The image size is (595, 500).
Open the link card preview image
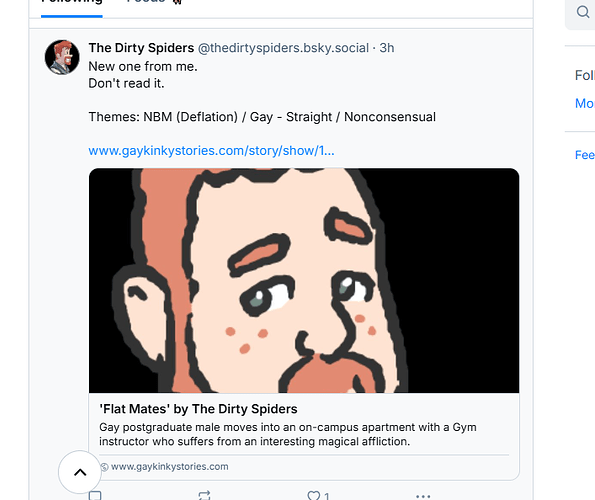[x=304, y=281]
